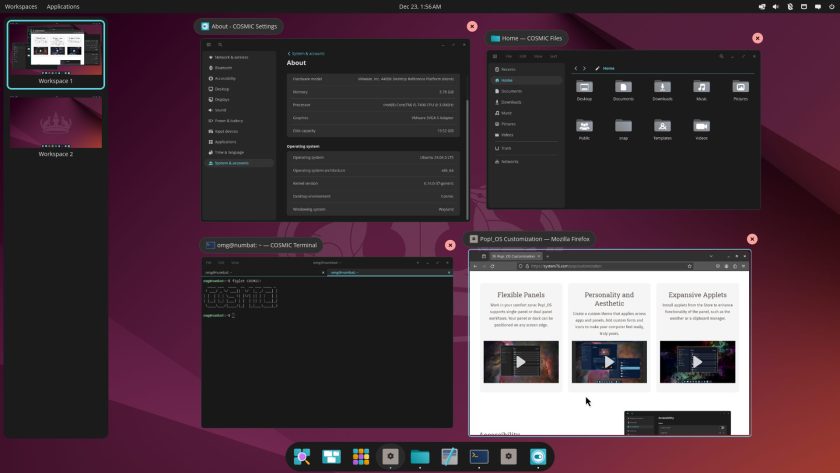Click the sound volume icon in top panel
840x473 pixels.
click(x=776, y=6)
